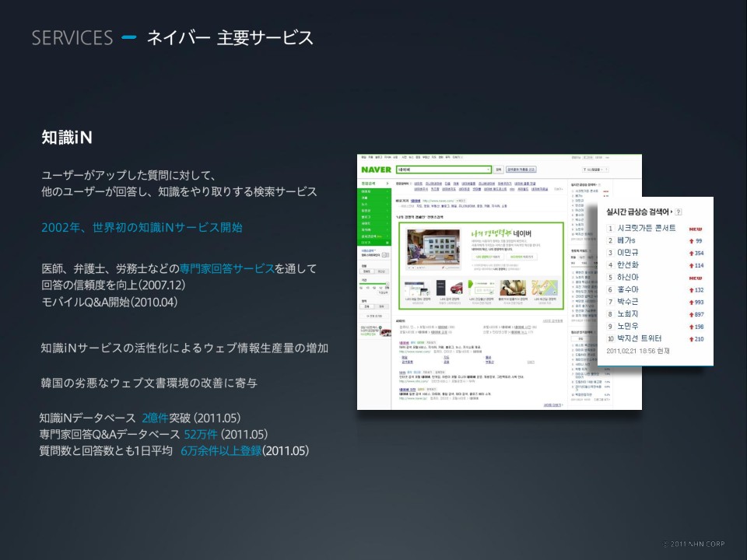Click the text 2002年、世界初の知識iNサービス開始
The image size is (747, 560).
click(x=142, y=227)
